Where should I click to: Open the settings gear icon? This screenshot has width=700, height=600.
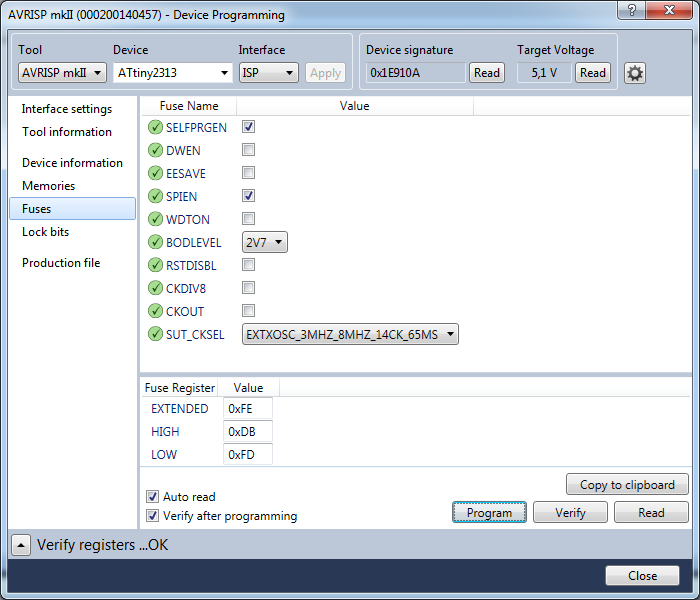634,73
